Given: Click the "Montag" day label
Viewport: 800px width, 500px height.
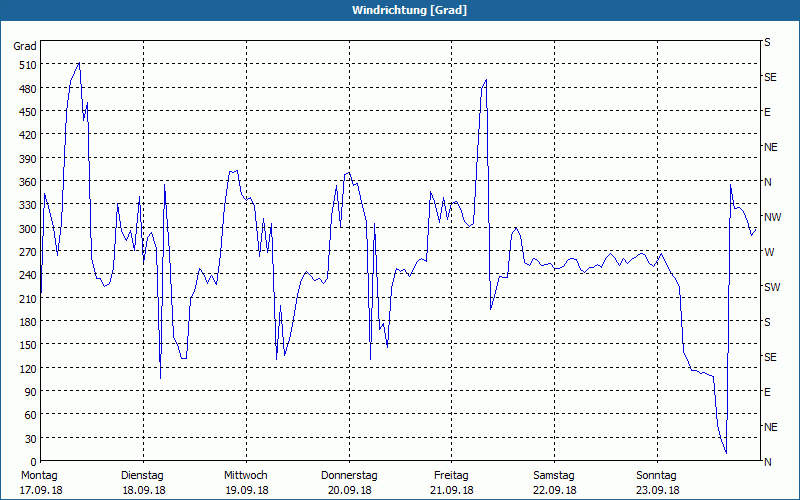Looking at the screenshot, I should pyautogui.click(x=39, y=476).
